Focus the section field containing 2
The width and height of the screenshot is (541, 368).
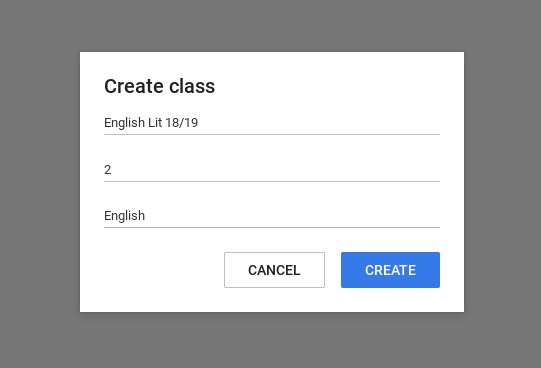(272, 170)
